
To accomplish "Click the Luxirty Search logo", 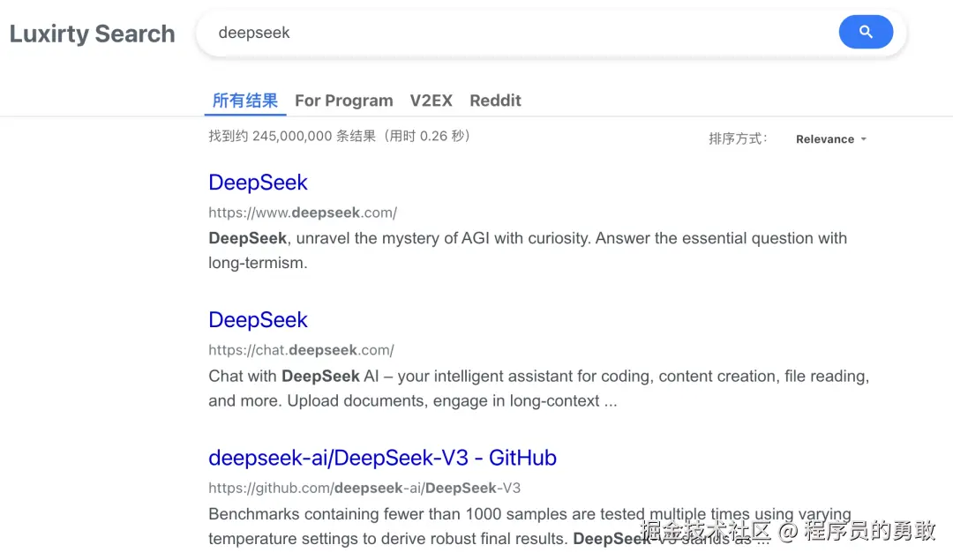I will pyautogui.click(x=93, y=34).
